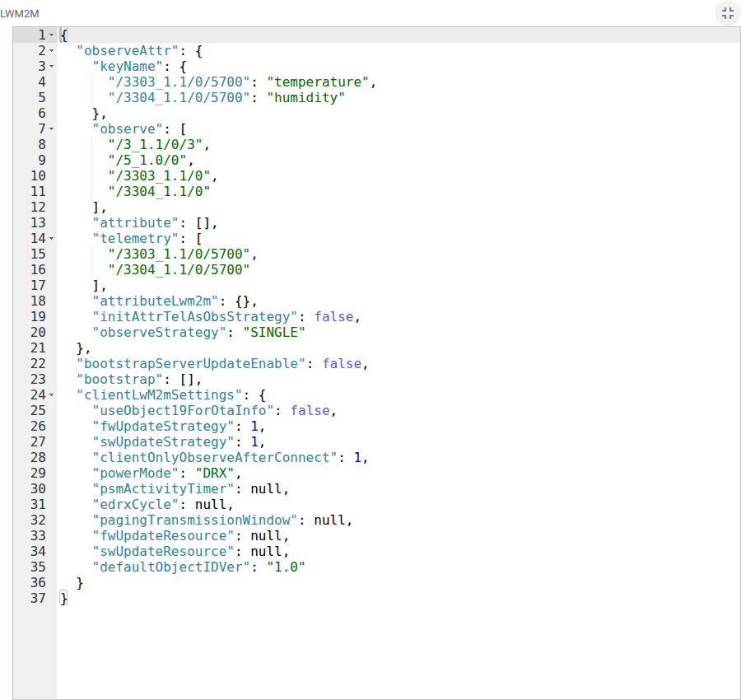Fold the clientLwM2mSettings block on line 24
Screen dimensions: 741x700
[52, 394]
